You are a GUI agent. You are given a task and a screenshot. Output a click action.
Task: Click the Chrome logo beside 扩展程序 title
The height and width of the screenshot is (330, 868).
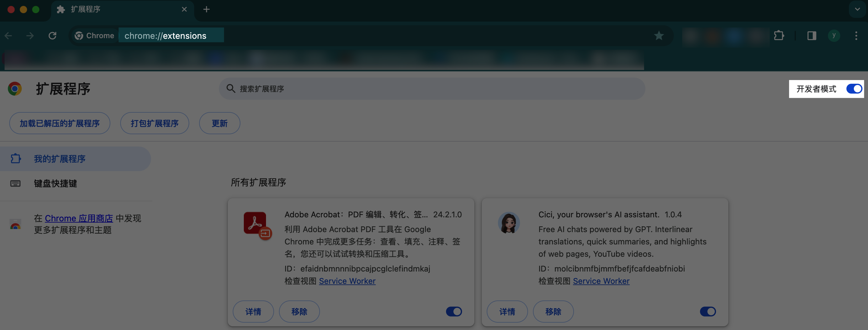(15, 89)
